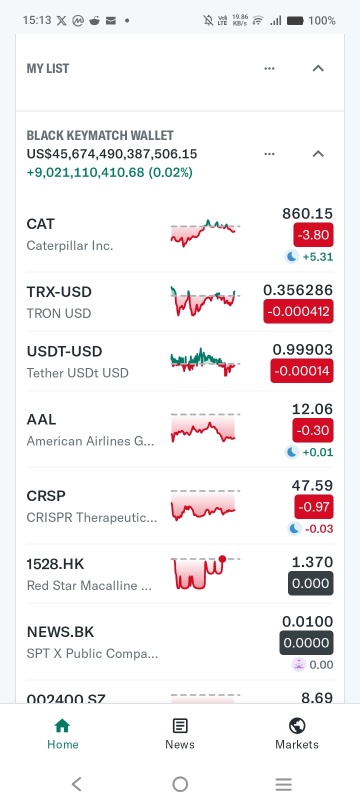The image size is (360, 804).
Task: Switch to the News tab
Action: point(179,734)
